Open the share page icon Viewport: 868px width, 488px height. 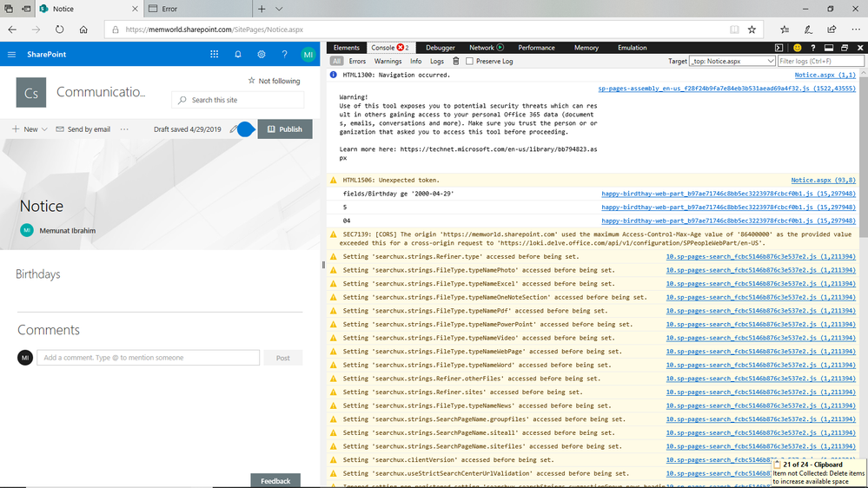coord(832,30)
